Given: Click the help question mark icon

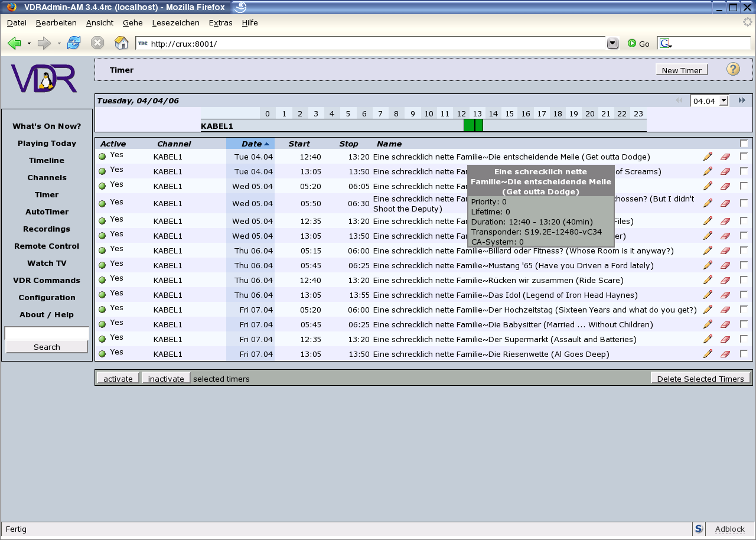Looking at the screenshot, I should point(733,69).
